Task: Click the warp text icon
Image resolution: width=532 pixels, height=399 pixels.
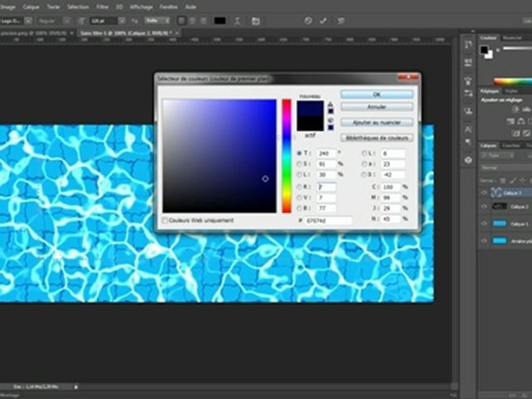Action: [x=238, y=21]
